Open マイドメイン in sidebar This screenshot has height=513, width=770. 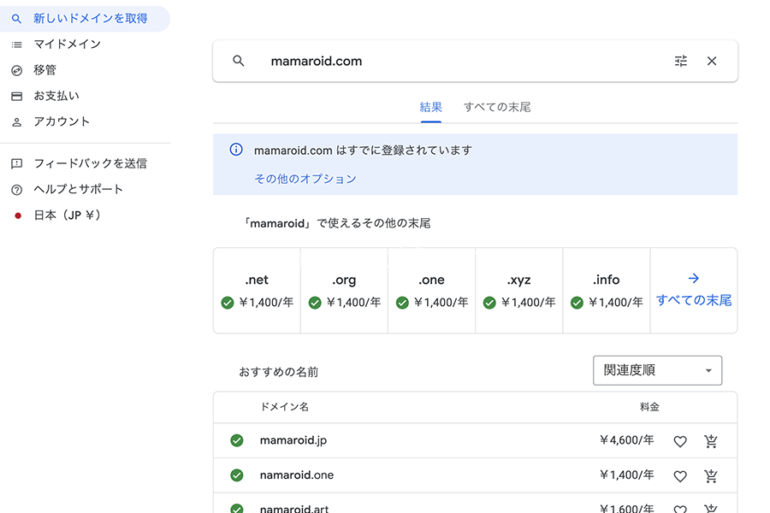point(67,44)
